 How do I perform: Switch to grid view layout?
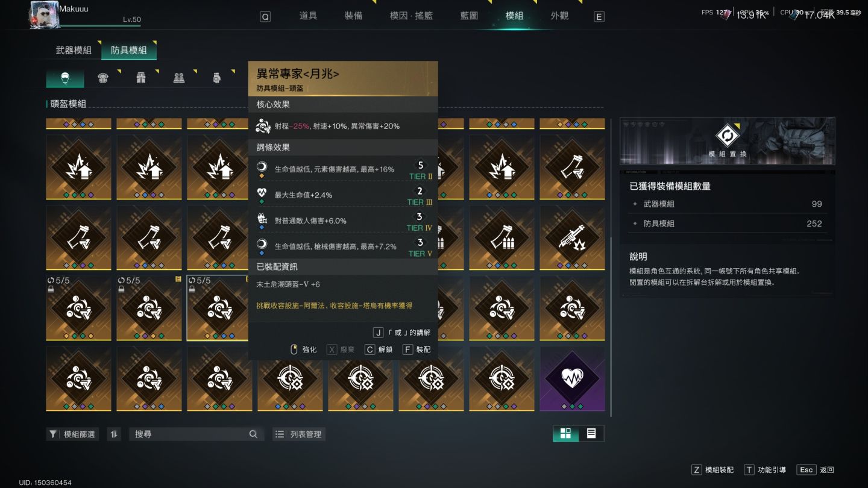click(x=565, y=434)
